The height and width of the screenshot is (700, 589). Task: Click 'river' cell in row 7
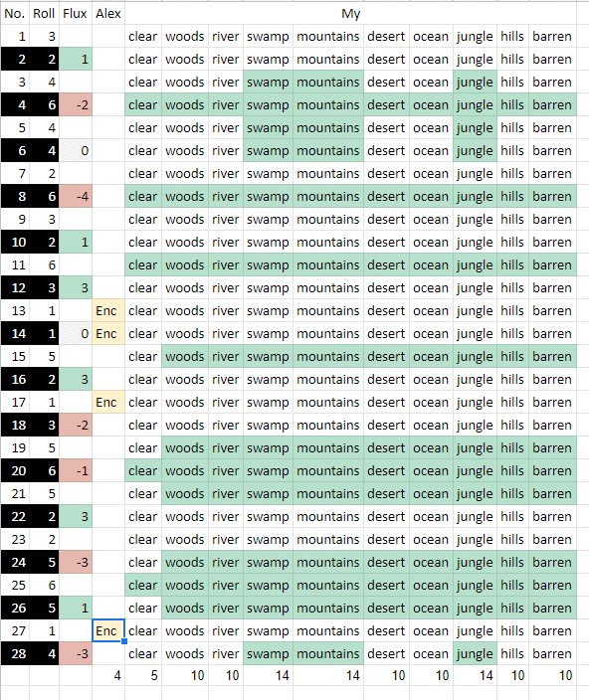[226, 174]
